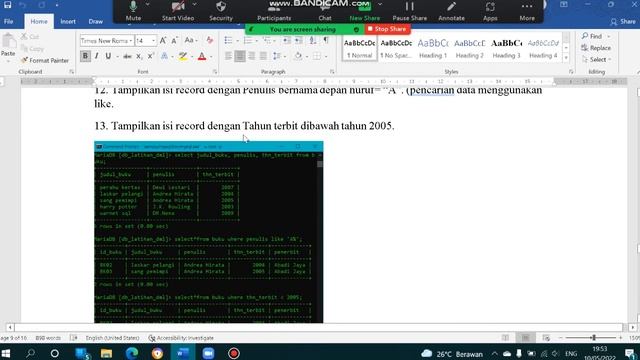Image resolution: width=640 pixels, height=360 pixels.
Task: Click Numbering list icon
Action: [248, 40]
